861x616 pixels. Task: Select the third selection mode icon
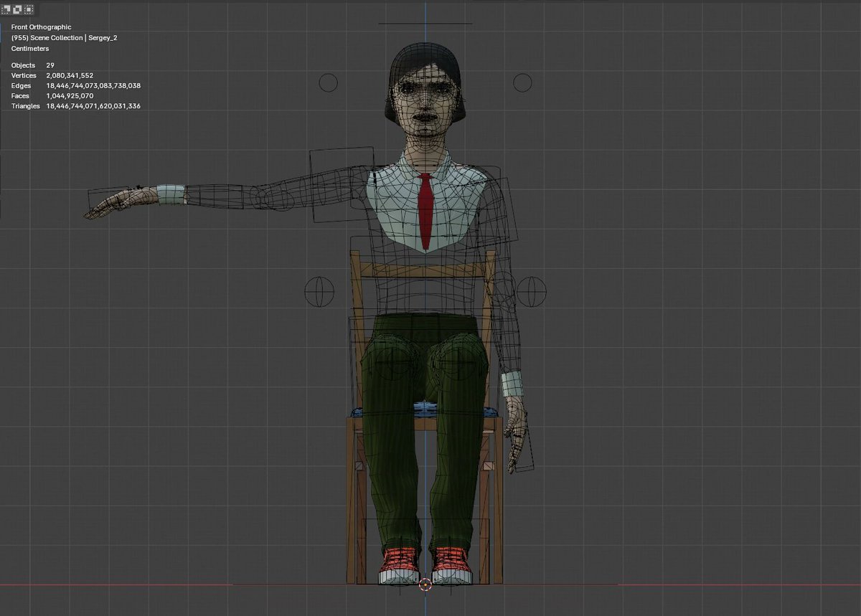(x=28, y=10)
